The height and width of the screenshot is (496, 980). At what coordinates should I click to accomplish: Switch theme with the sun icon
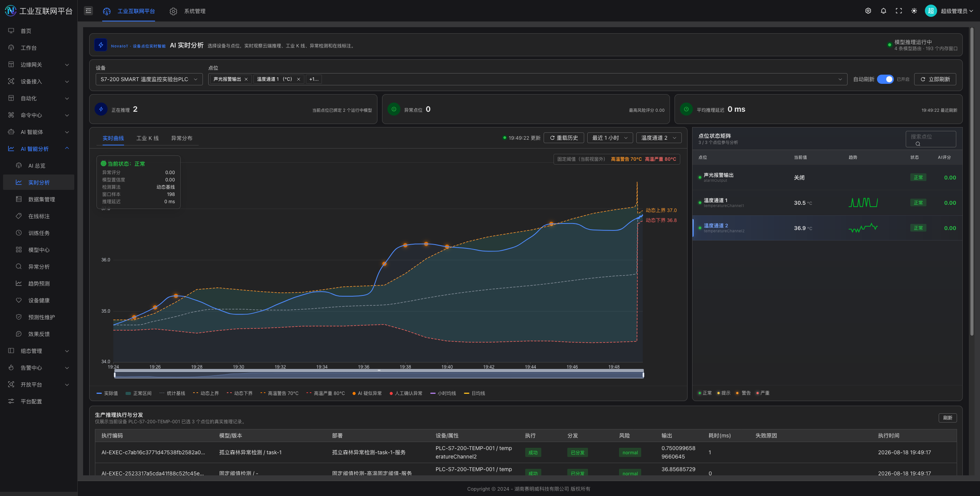914,11
